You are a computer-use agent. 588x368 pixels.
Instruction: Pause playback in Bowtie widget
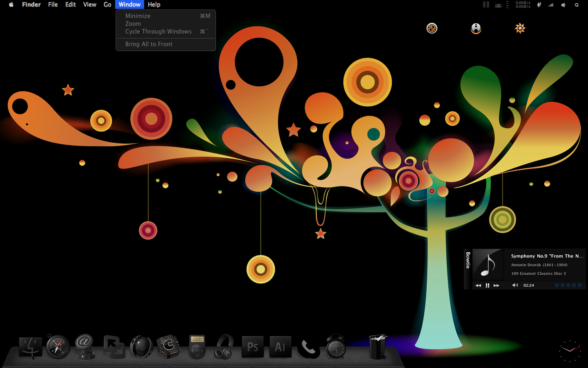[487, 285]
